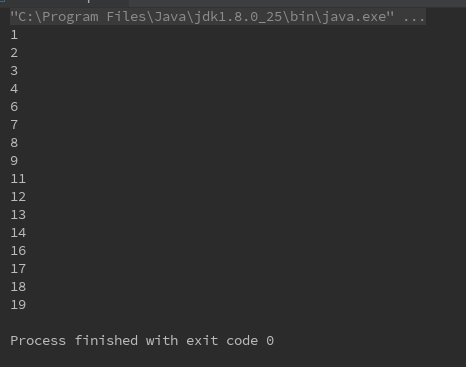Screen dimensions: 466x367
Task: Select the output line showing 16
Action: tap(18, 251)
